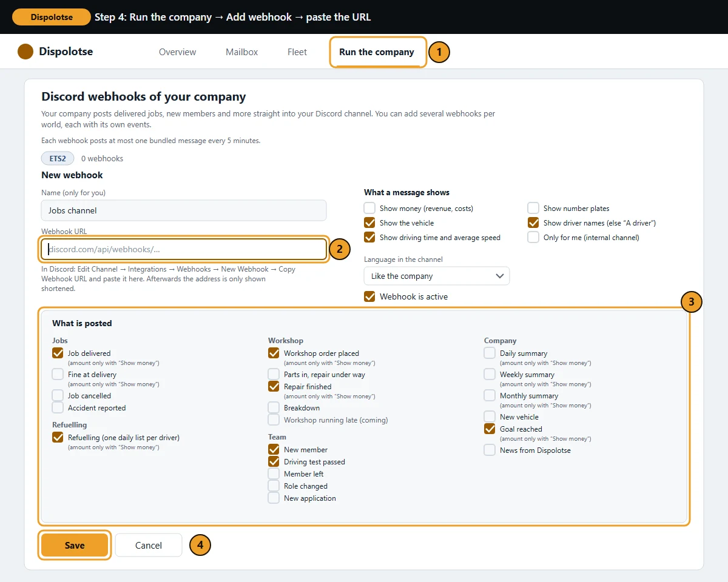Screen dimensions: 728x582
Task: Enable New application event
Action: click(x=274, y=498)
